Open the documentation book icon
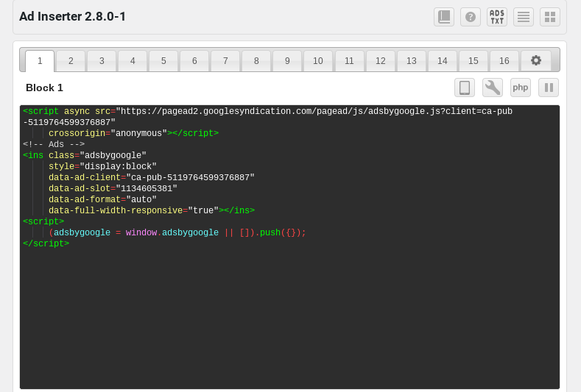Screen dimensions: 581x392 444,17
